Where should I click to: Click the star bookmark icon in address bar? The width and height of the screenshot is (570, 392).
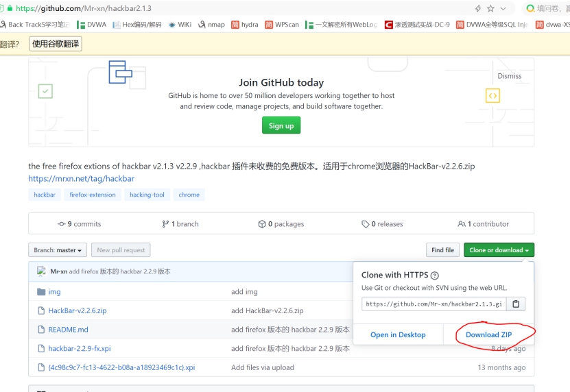click(x=490, y=8)
